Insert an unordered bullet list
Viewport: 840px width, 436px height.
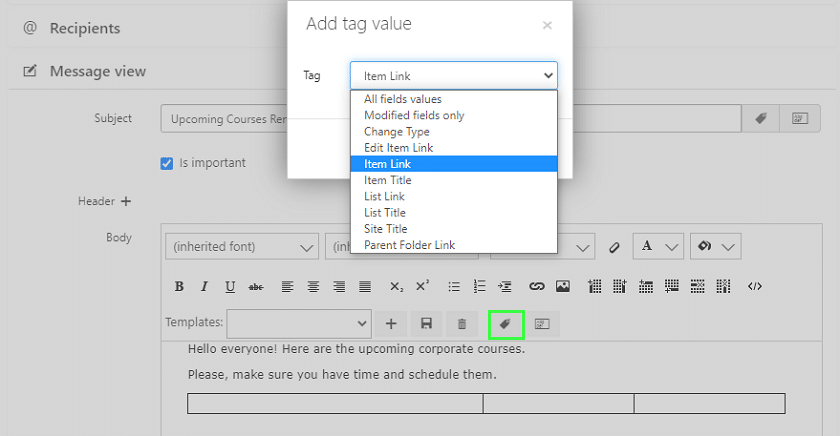454,287
